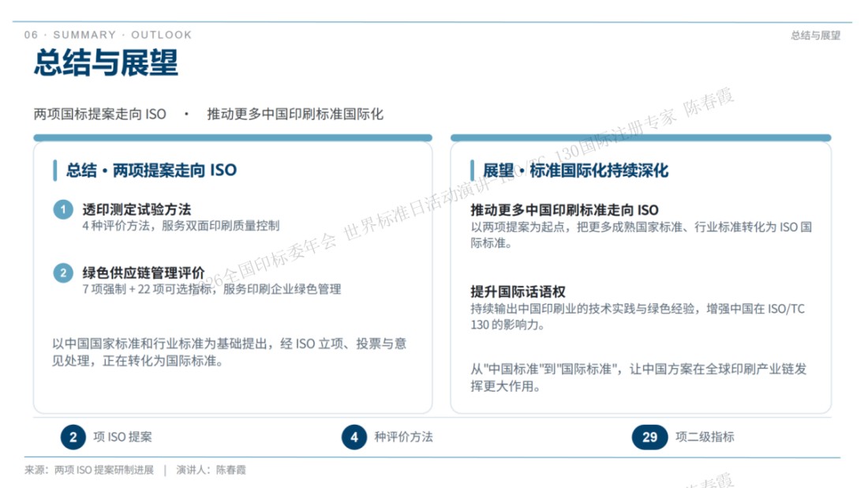Click the header text 06 · SUMMARY · OUTLOOK
This screenshot has width=868, height=488.
[108, 35]
